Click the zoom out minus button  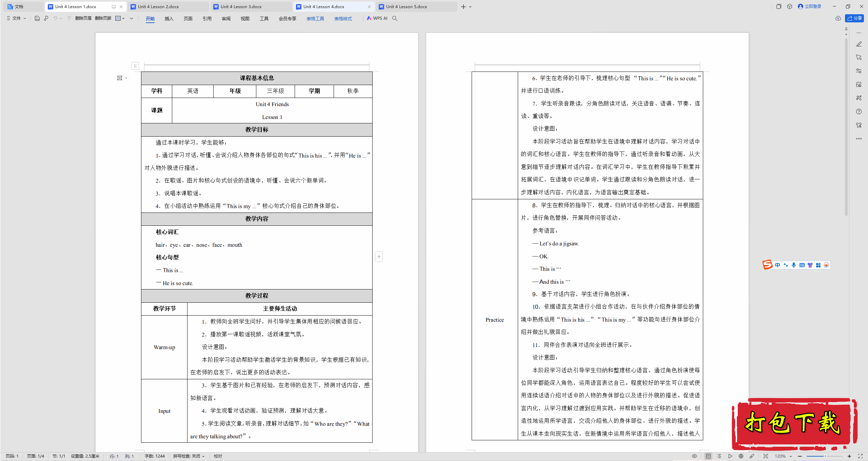pos(800,456)
